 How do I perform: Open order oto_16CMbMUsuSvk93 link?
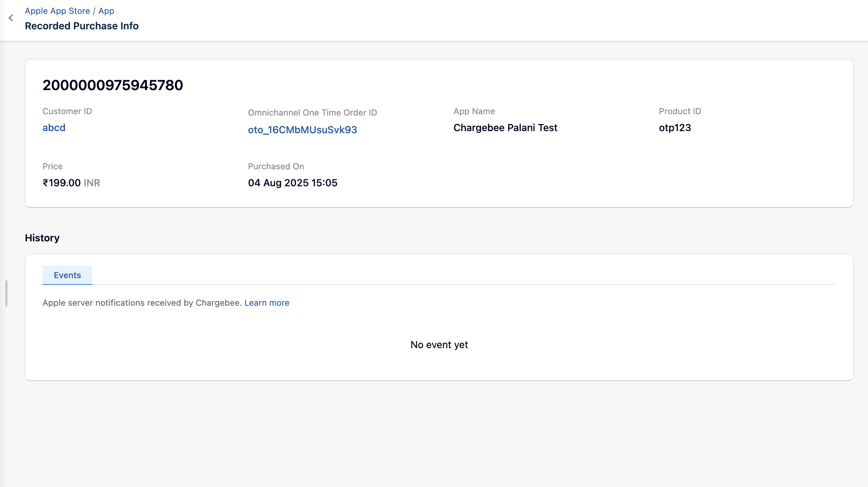302,130
